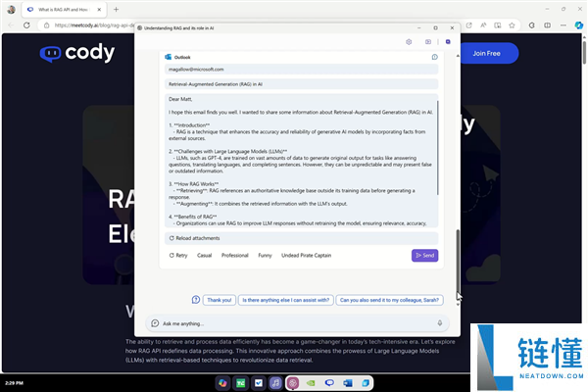The image size is (588, 392).
Task: Close the 'What is RAG API' browser tab
Action: pyautogui.click(x=99, y=10)
